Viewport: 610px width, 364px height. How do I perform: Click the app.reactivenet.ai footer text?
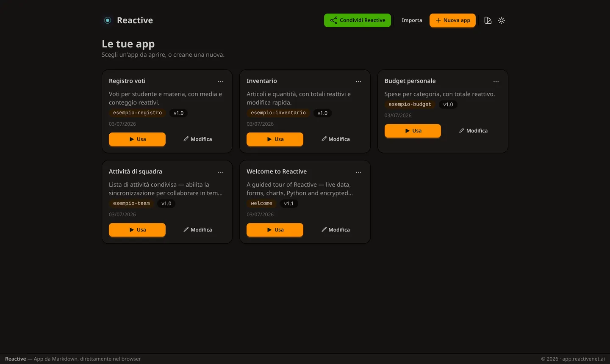(x=583, y=359)
